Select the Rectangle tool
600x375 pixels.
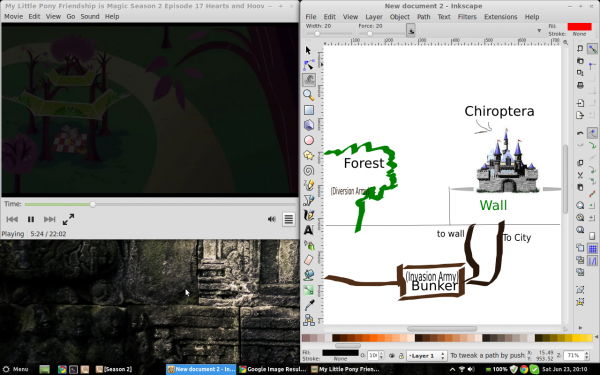[309, 110]
